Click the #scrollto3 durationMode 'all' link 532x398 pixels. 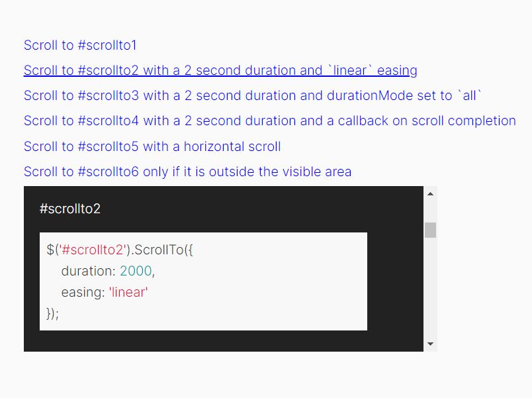point(252,95)
